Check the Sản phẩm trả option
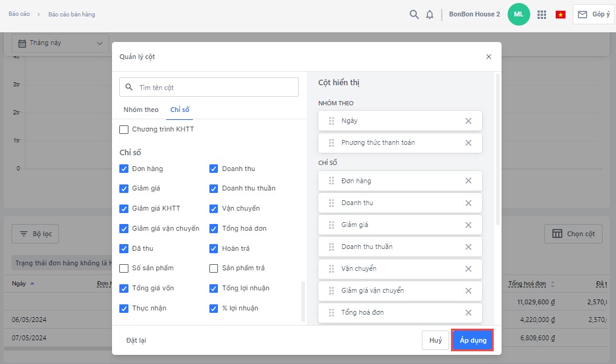Image resolution: width=616 pixels, height=364 pixels. pos(214,268)
